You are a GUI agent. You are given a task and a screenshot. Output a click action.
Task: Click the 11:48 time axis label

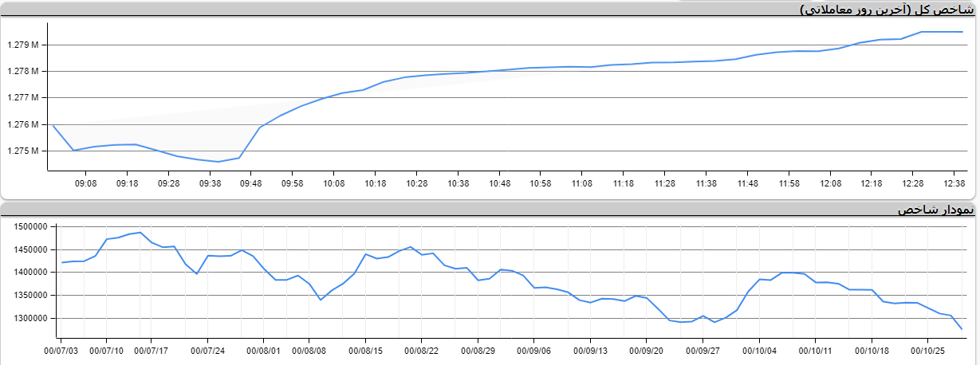tap(747, 183)
